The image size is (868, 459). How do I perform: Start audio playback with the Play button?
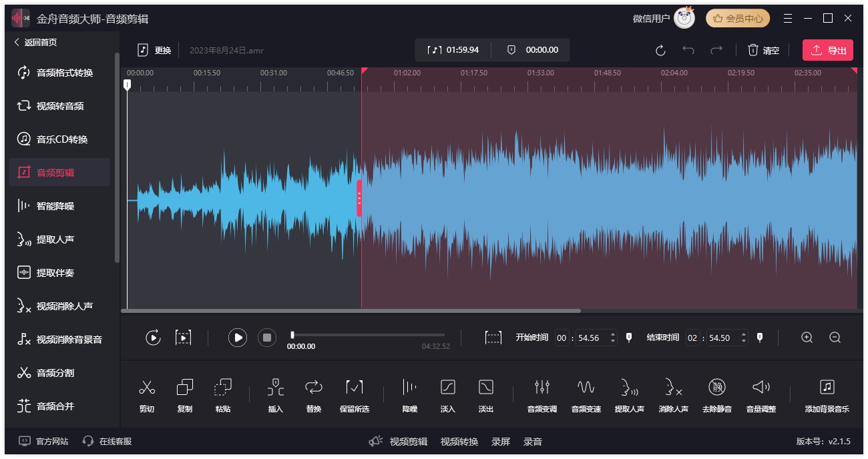click(x=238, y=338)
